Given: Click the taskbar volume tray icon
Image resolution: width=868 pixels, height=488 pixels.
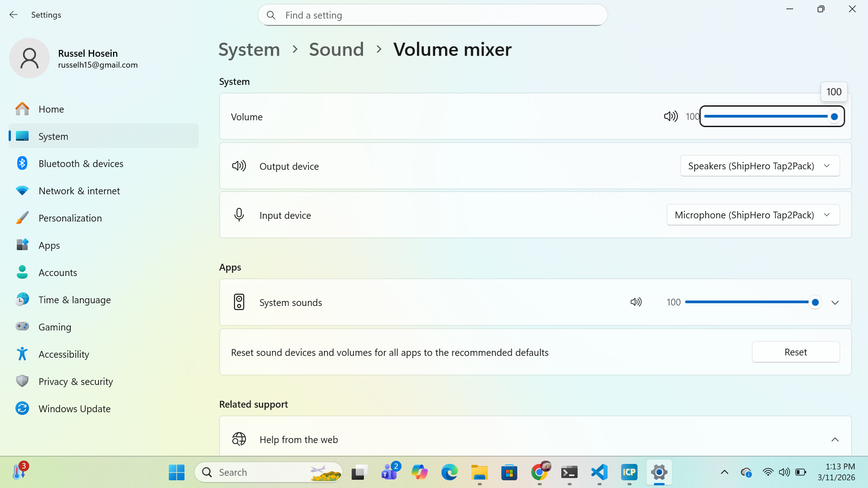Looking at the screenshot, I should tap(784, 472).
